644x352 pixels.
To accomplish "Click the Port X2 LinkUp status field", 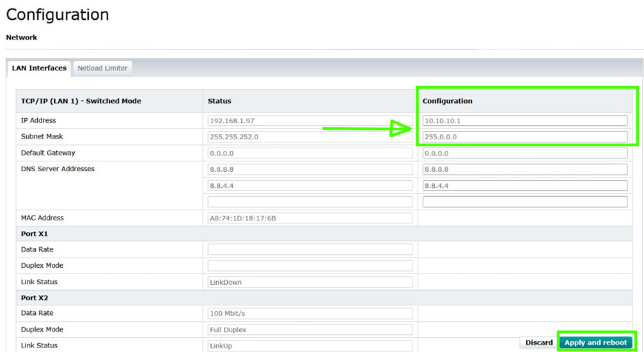I will tap(310, 346).
